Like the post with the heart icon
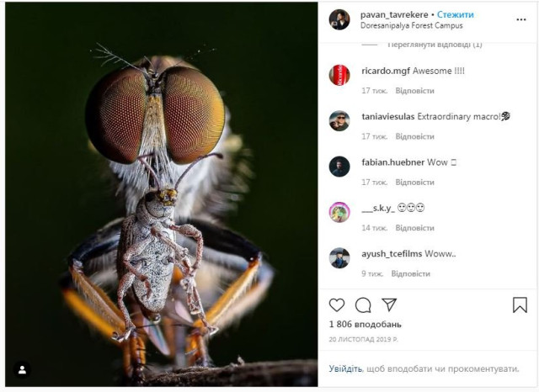Screen dimensions: 539x392 pos(337,305)
